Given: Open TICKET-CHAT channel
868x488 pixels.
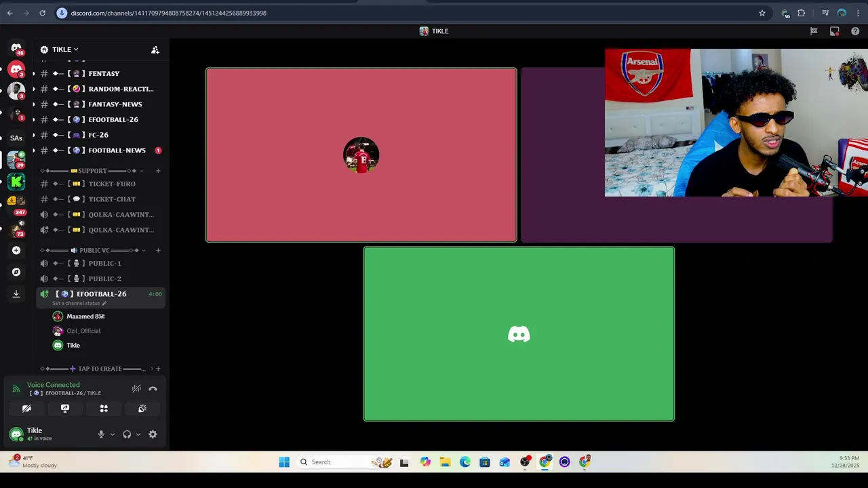Looking at the screenshot, I should point(100,199).
